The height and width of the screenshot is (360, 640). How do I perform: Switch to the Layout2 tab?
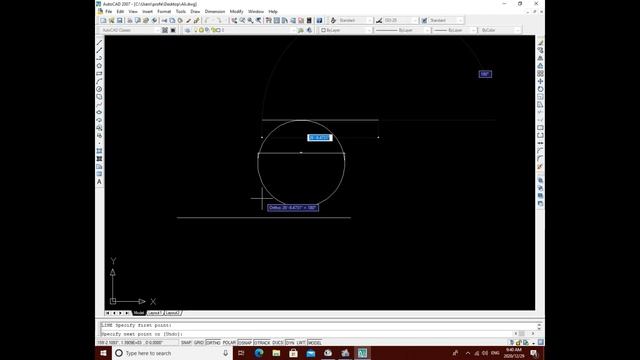click(x=172, y=313)
